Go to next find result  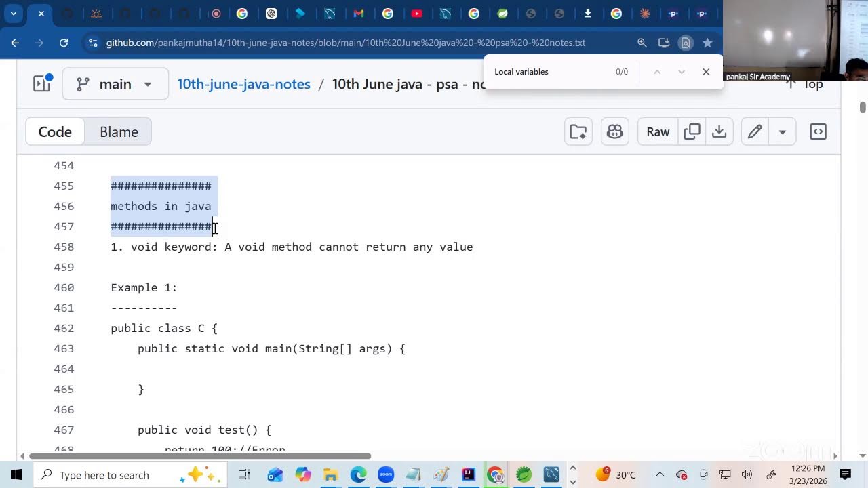coord(682,72)
